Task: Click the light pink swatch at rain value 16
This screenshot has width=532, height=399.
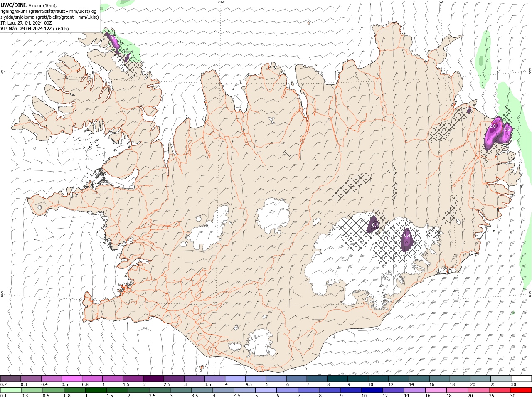Action: [x=436, y=390]
